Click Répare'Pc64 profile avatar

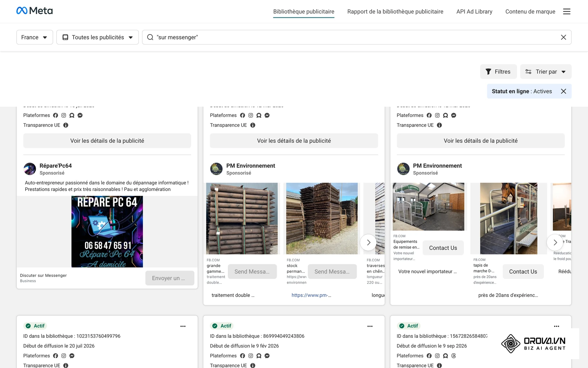point(30,169)
